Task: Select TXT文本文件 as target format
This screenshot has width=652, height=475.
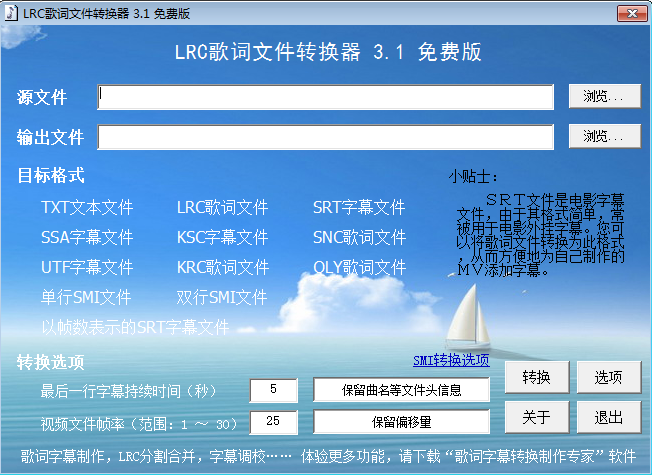Action: point(87,207)
